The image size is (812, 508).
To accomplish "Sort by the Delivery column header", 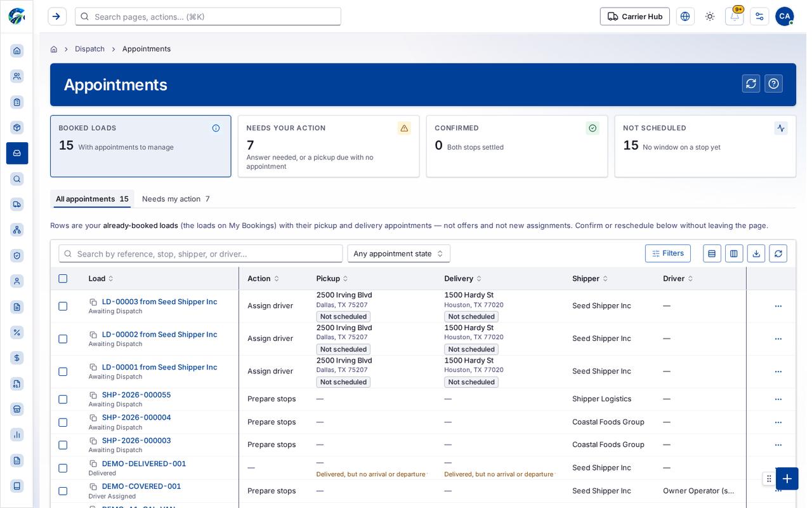I will [462, 279].
